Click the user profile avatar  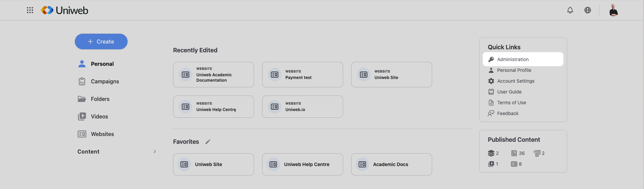[614, 10]
